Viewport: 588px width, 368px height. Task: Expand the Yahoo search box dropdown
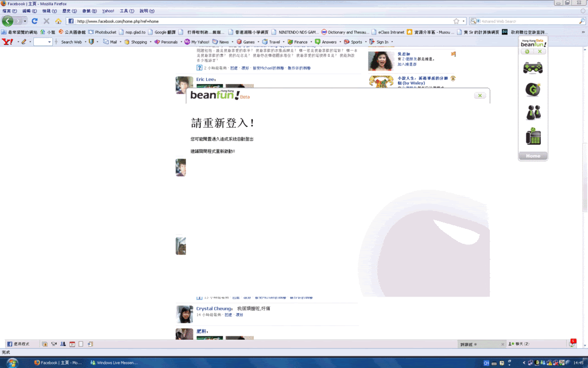tap(49, 41)
